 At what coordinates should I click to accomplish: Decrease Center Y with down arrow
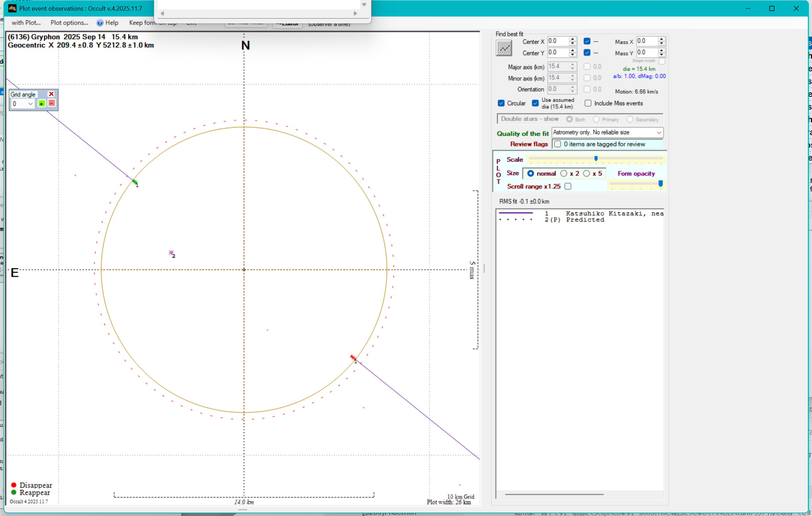[x=572, y=55]
